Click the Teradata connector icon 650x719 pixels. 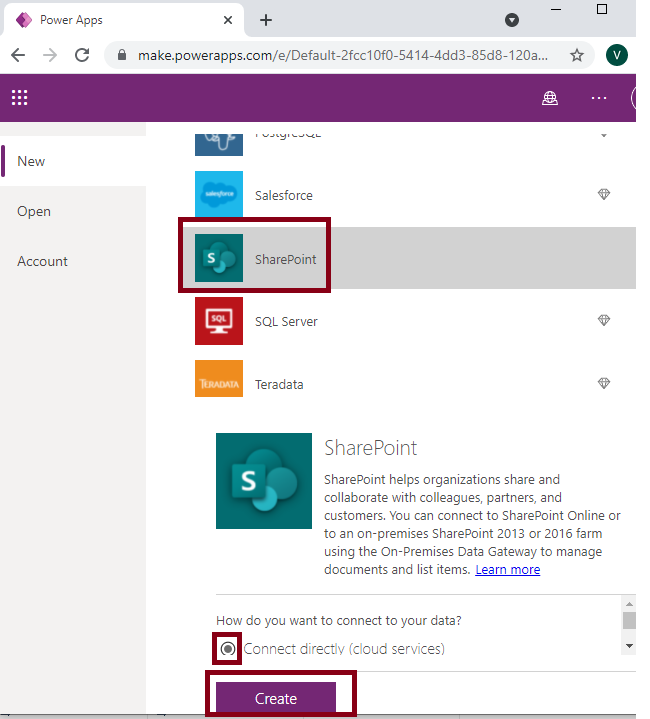[x=219, y=379]
